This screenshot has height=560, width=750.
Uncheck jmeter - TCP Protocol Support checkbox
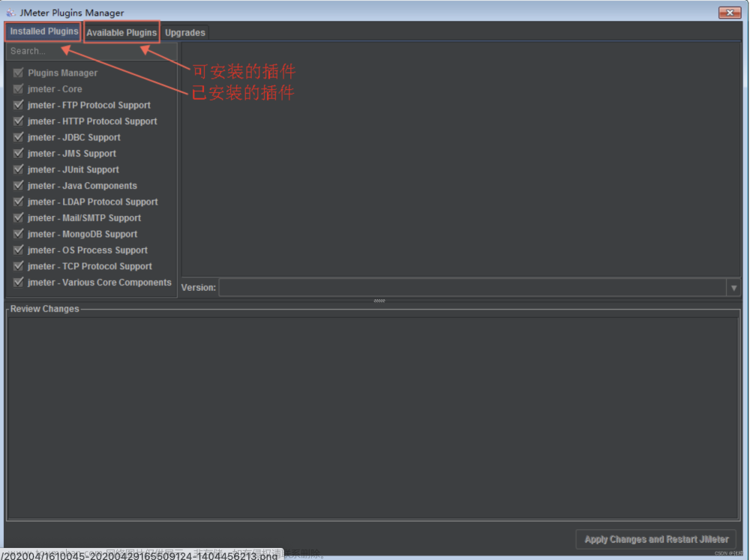coord(18,266)
